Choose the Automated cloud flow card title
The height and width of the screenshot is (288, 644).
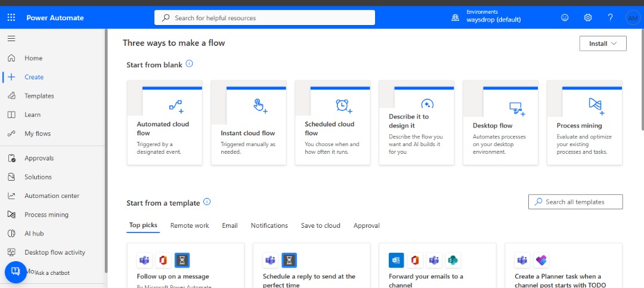(163, 129)
